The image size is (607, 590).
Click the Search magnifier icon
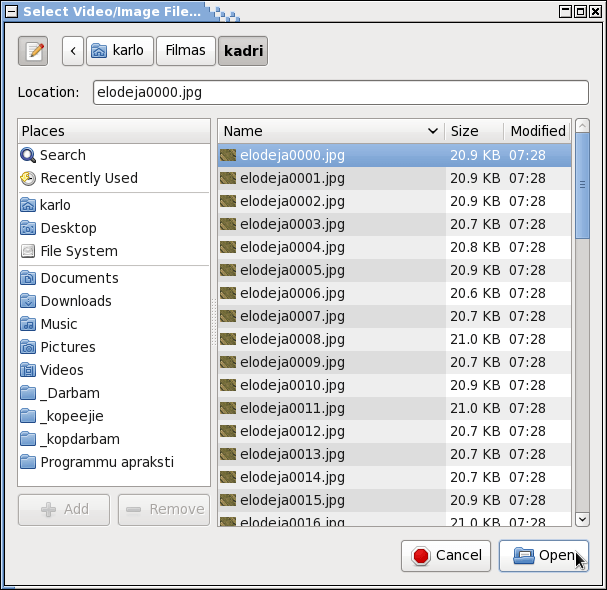(28, 155)
